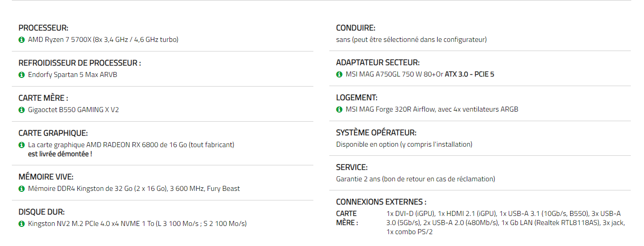Open info icon beside MSI MAG Forge 320R Airflow
644x246 pixels.
339,109
